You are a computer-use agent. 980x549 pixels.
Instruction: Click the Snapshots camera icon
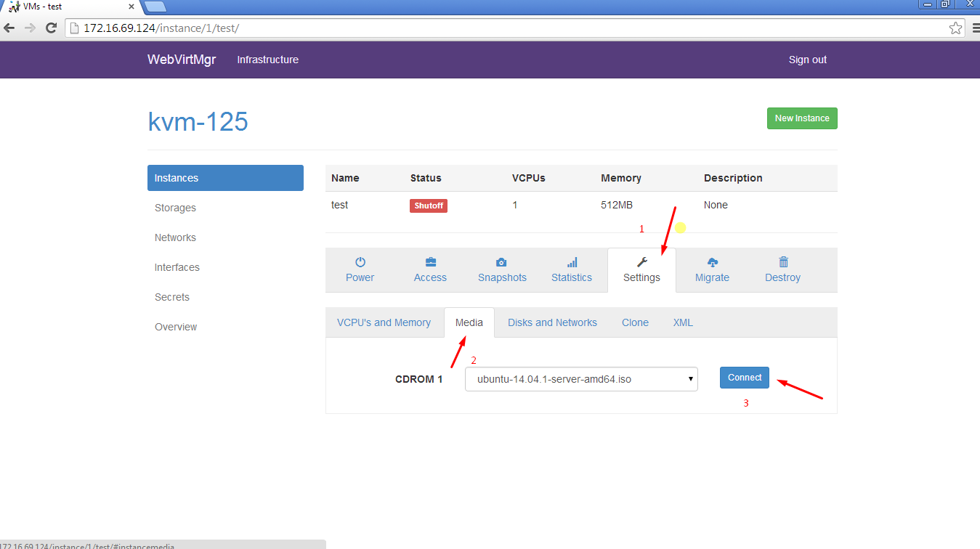pos(501,262)
